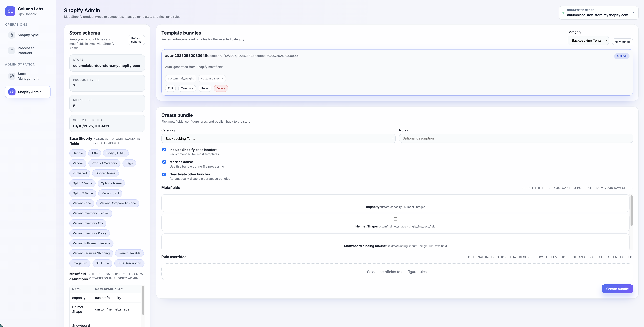Click the ACTIVE status badge on the bundle
644x327 pixels.
coord(622,56)
